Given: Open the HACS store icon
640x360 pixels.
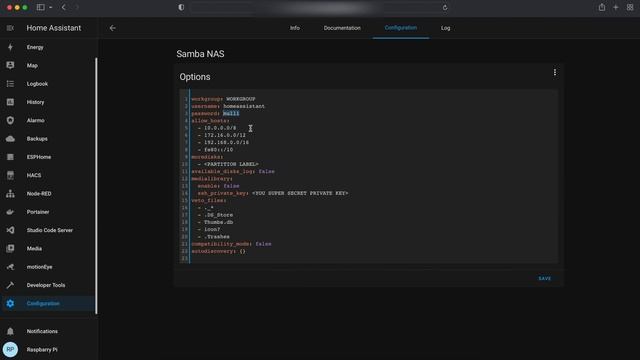Looking at the screenshot, I should point(10,175).
